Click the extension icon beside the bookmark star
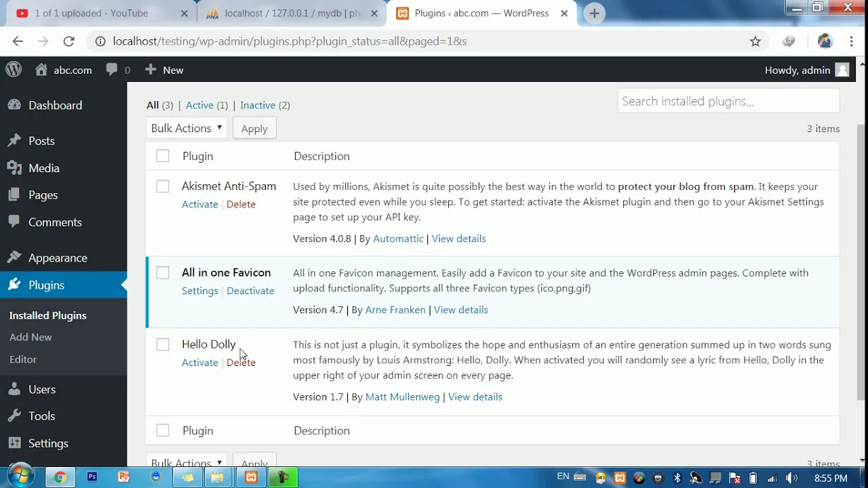Screen dimensions: 868x488 (788, 41)
